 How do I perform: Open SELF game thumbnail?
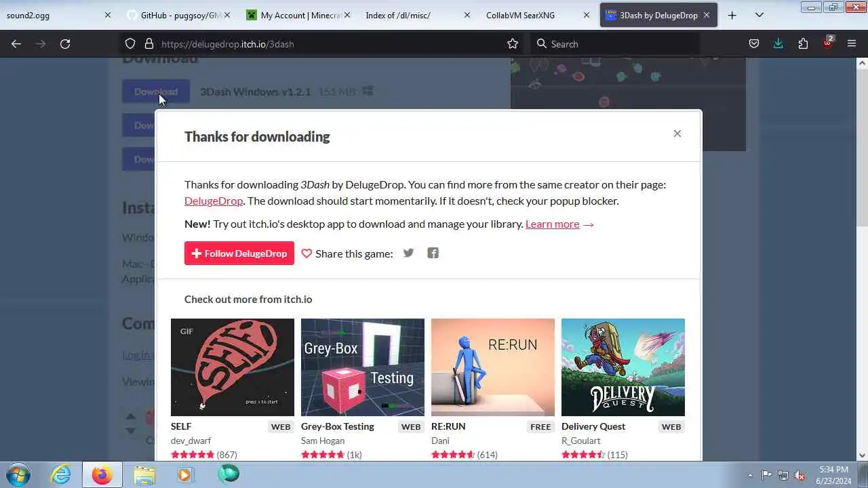pyautogui.click(x=233, y=367)
